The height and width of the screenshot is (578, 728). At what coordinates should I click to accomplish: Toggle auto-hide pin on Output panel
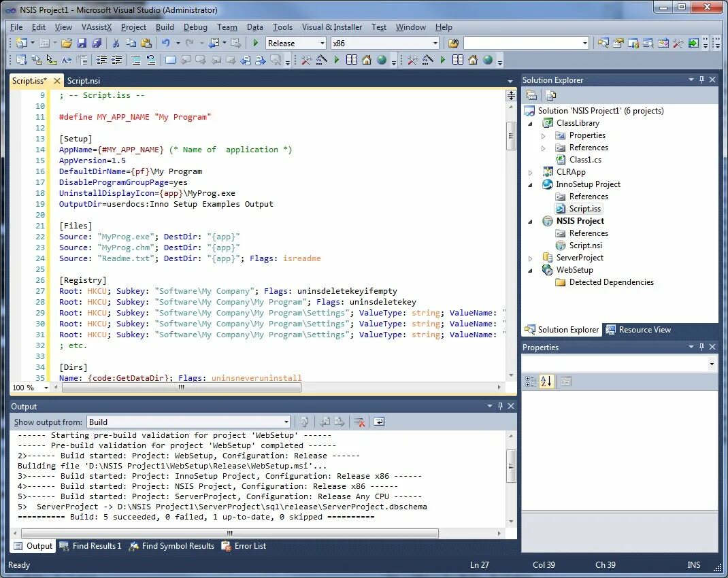point(500,406)
